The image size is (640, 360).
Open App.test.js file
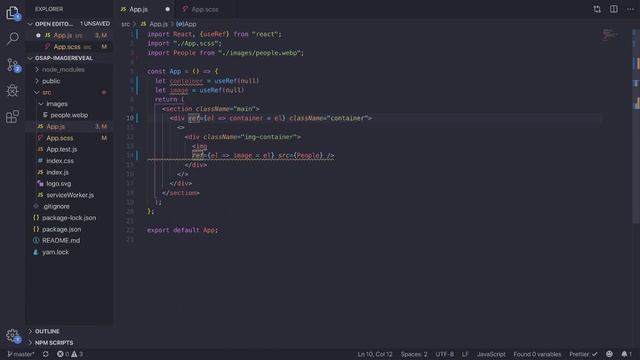coord(61,149)
